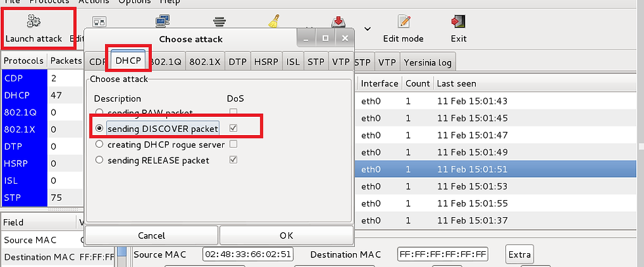Select packet row seen at 15:01:49
Screen dimensions: 644x267
(x=497, y=152)
